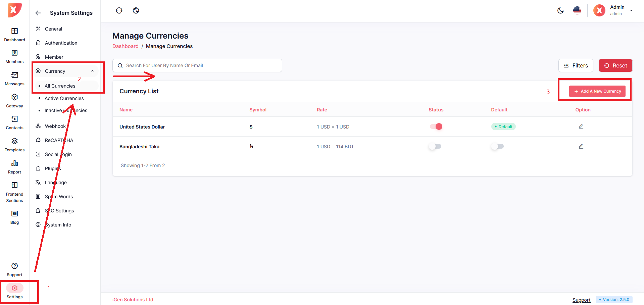
Task: Collapse the Currency menu chevron
Action: tap(92, 71)
